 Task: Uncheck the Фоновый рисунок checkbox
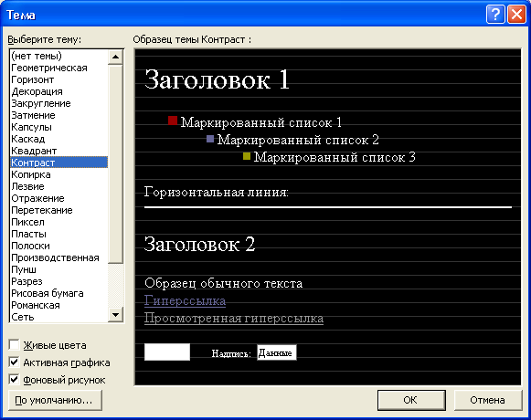[x=15, y=380]
